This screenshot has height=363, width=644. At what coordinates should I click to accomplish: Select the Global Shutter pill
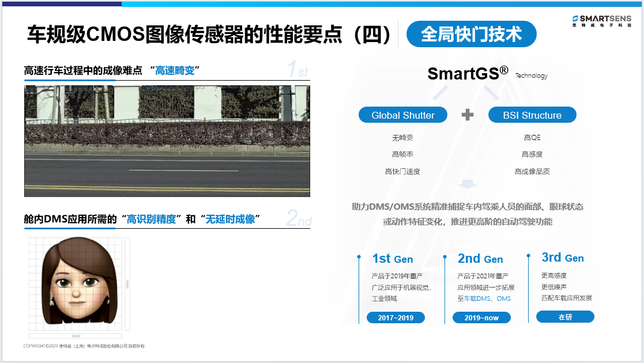tap(403, 115)
